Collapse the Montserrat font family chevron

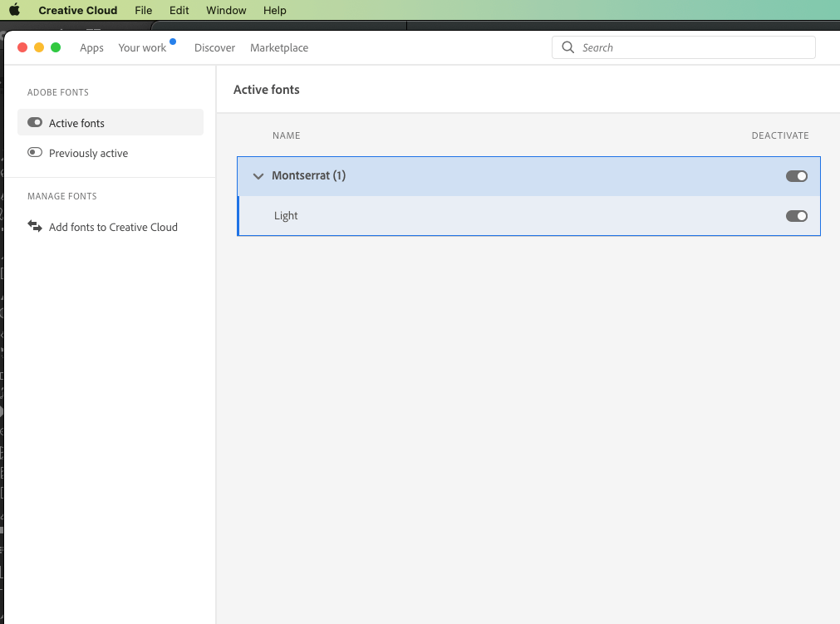(258, 175)
